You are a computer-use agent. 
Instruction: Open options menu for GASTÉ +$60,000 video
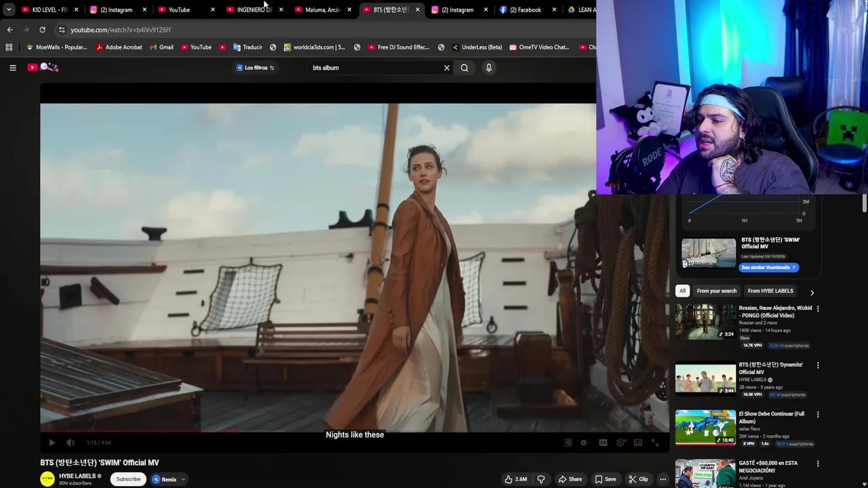818,464
